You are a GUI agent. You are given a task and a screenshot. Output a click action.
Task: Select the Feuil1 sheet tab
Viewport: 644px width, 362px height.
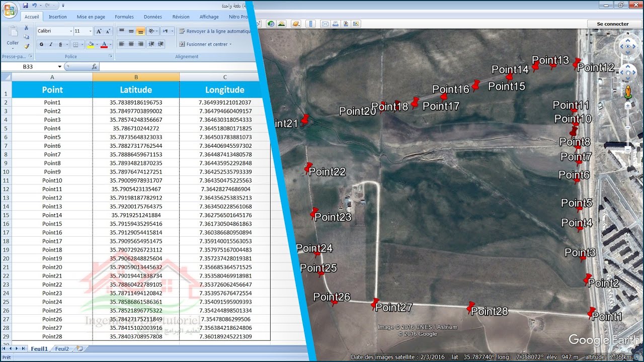pos(39,348)
